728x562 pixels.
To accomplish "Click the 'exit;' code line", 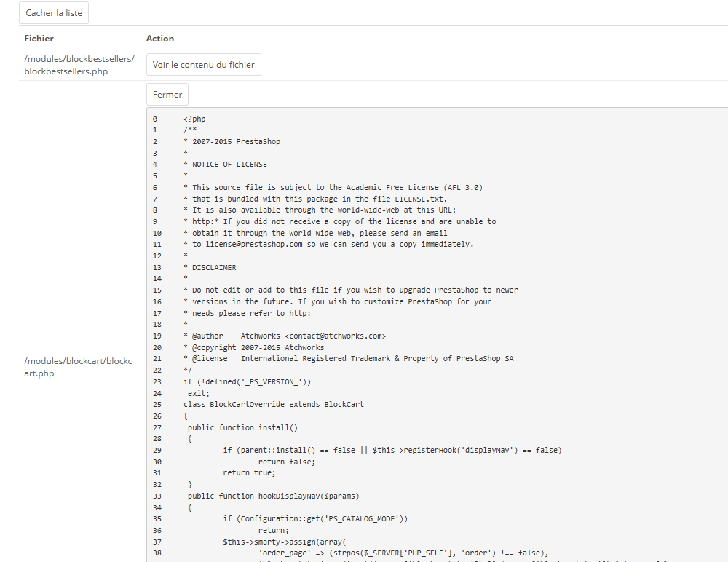I will 199,393.
